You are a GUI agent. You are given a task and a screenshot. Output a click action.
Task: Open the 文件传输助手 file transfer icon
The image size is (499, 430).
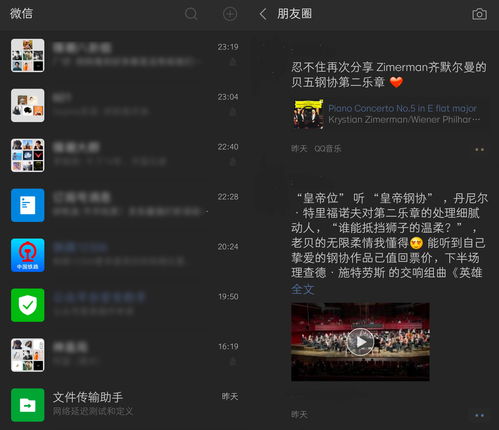pyautogui.click(x=28, y=405)
